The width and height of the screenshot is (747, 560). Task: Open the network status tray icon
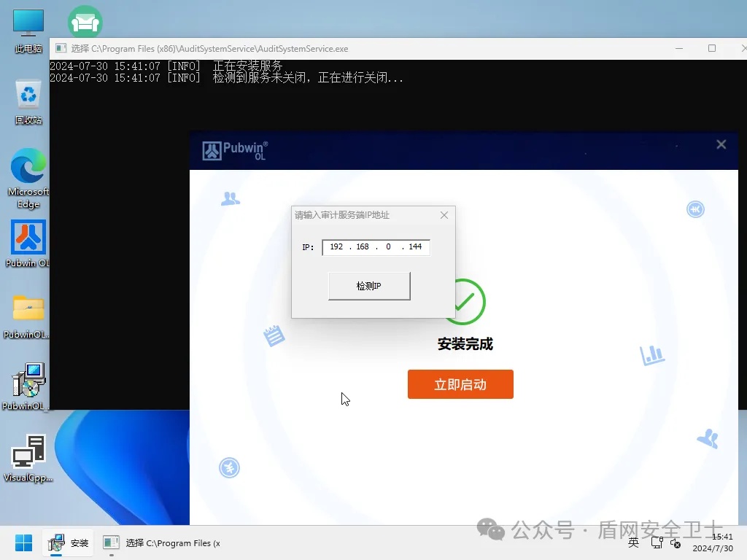[657, 542]
